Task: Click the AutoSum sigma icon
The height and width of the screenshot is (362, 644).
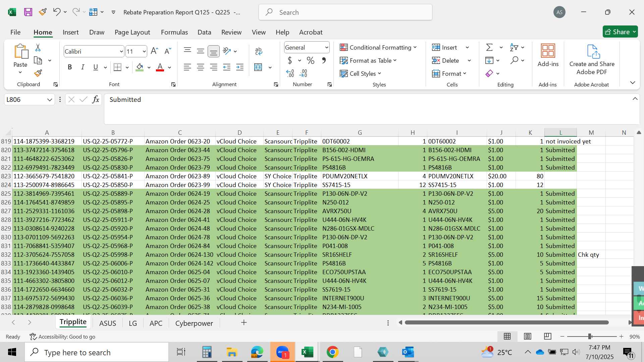Action: pos(489,48)
